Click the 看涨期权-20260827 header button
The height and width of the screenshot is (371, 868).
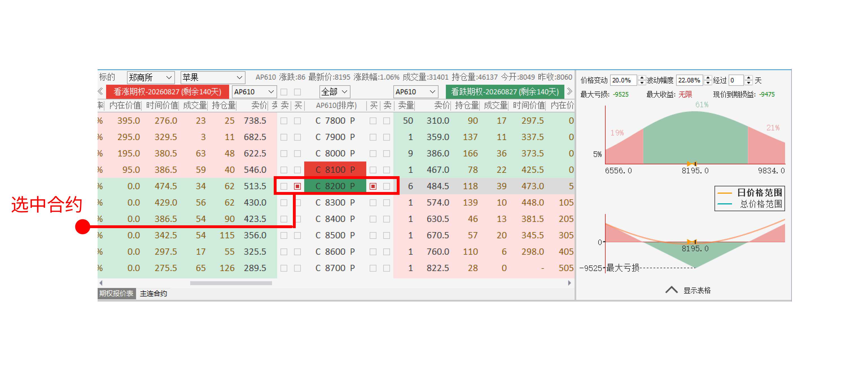tap(167, 92)
